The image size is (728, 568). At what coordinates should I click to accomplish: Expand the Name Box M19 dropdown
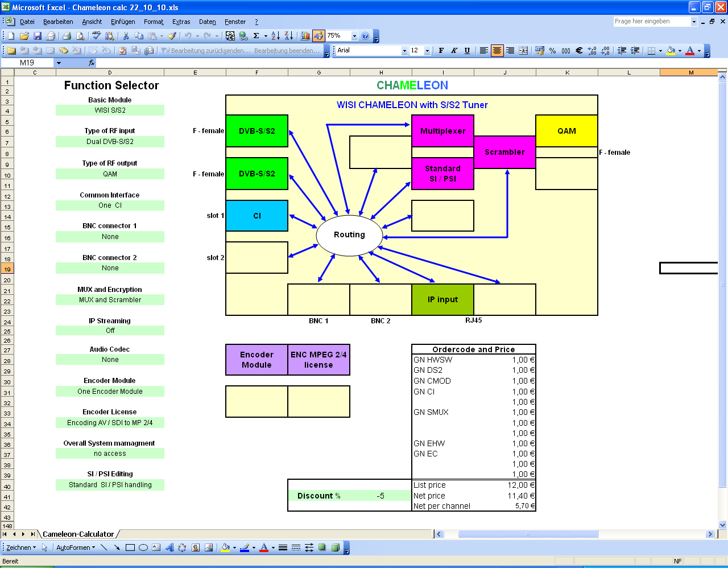pyautogui.click(x=59, y=63)
